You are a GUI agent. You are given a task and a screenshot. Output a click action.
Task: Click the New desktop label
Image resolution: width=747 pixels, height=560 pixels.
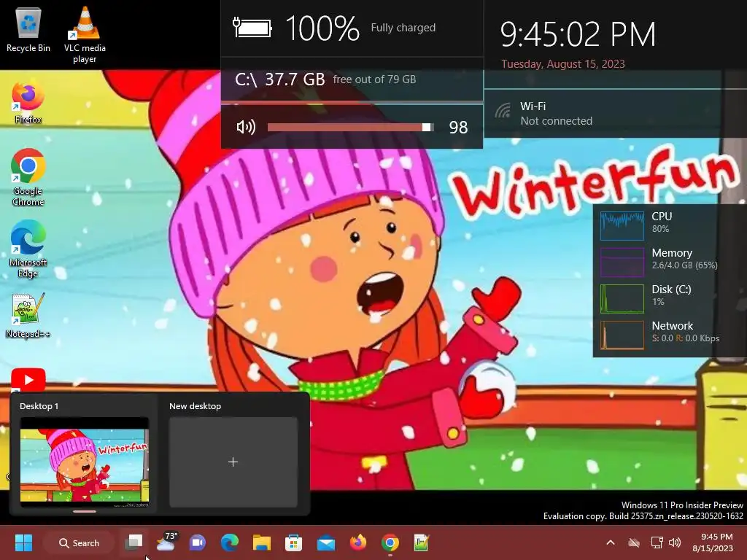tap(196, 406)
